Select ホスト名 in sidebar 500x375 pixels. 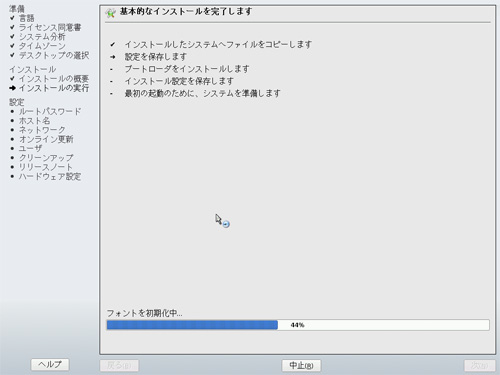(34, 121)
